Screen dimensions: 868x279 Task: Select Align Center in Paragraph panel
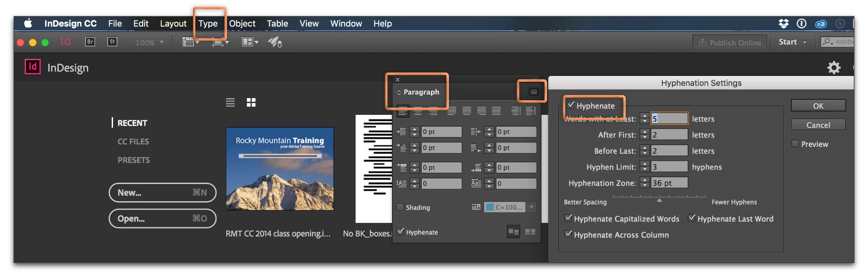tap(418, 111)
